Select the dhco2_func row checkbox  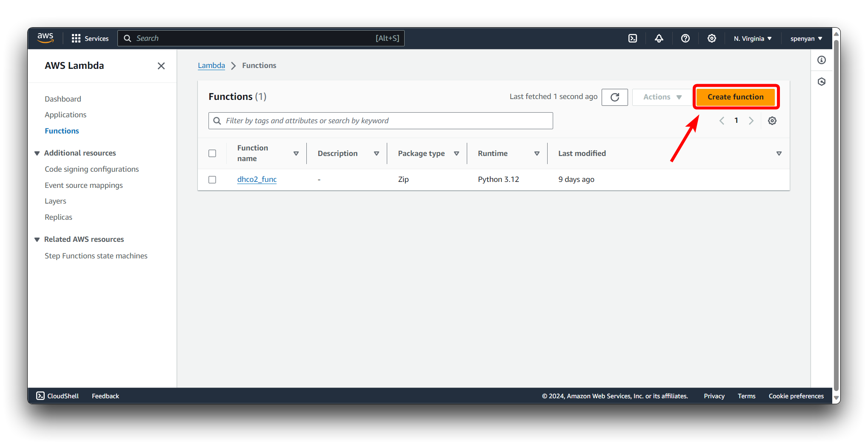212,179
